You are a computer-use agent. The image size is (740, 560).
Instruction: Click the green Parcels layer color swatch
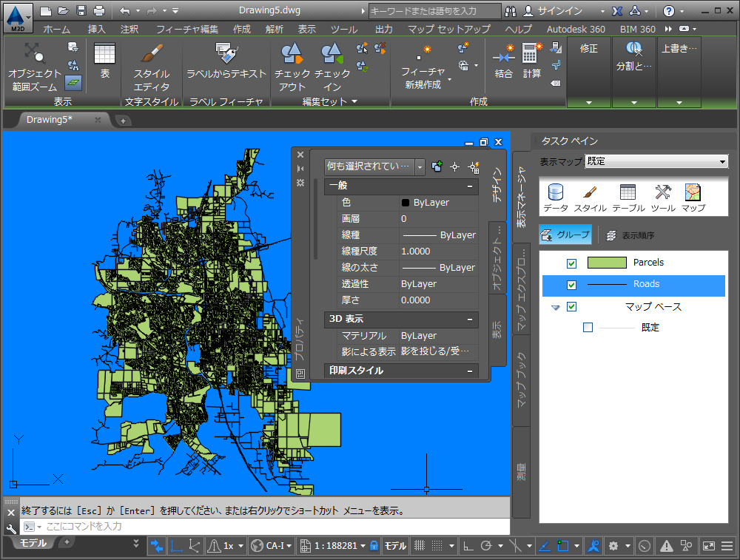pos(607,263)
